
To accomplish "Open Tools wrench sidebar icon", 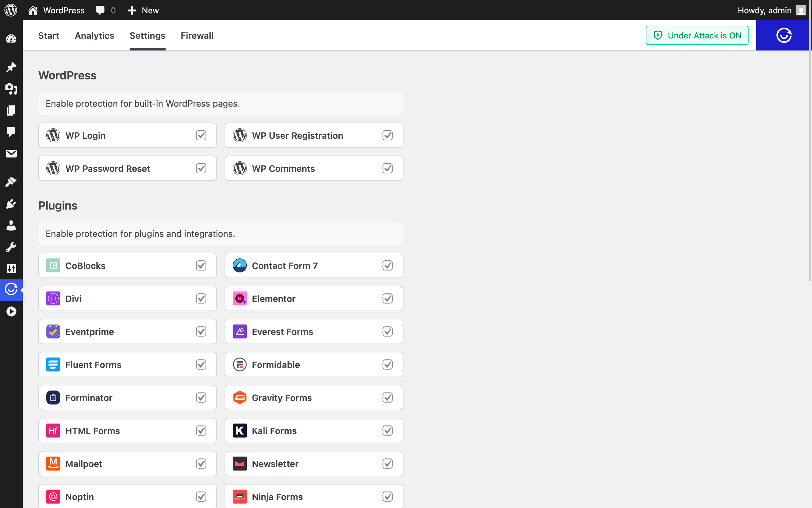I will [x=11, y=247].
